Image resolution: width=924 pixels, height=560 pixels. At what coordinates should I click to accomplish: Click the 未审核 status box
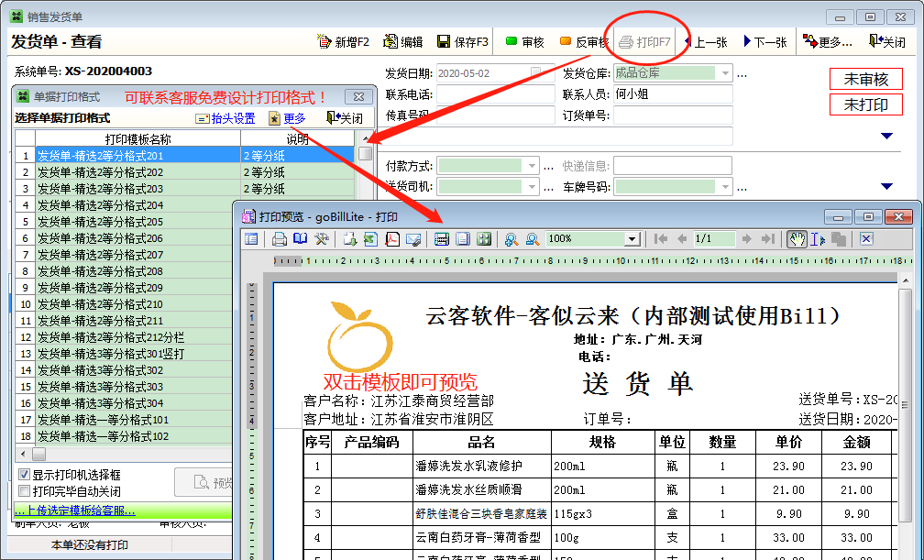point(865,79)
